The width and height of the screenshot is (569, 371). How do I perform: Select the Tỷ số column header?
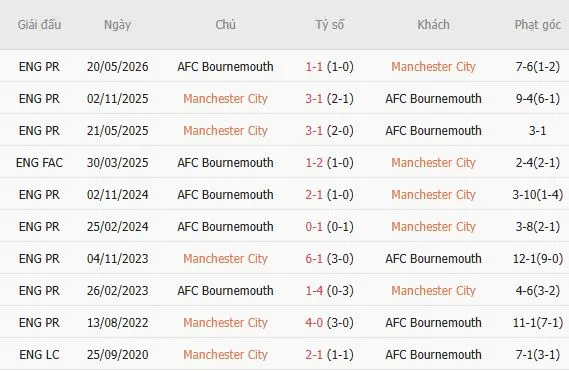coord(329,25)
